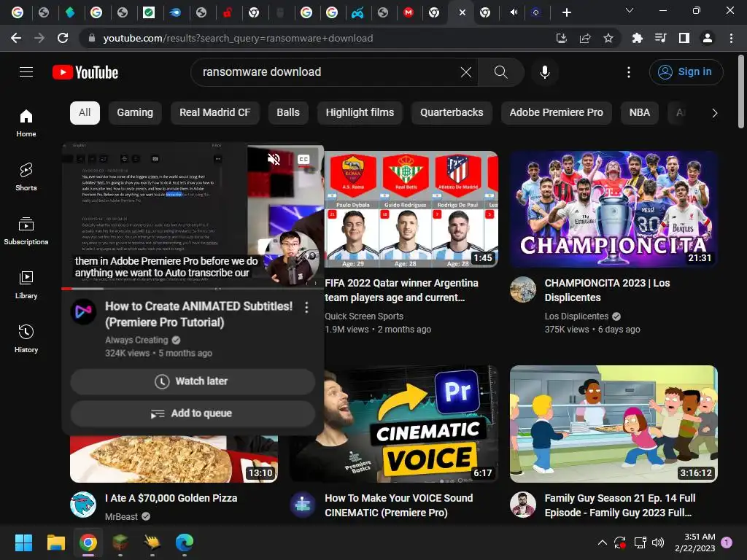
Task: Toggle closed captions on the preview
Action: [x=303, y=159]
